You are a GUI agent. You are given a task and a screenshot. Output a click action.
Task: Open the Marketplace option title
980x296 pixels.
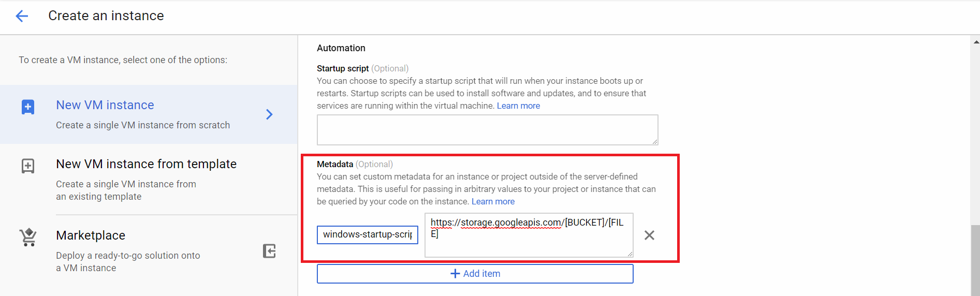tap(91, 235)
